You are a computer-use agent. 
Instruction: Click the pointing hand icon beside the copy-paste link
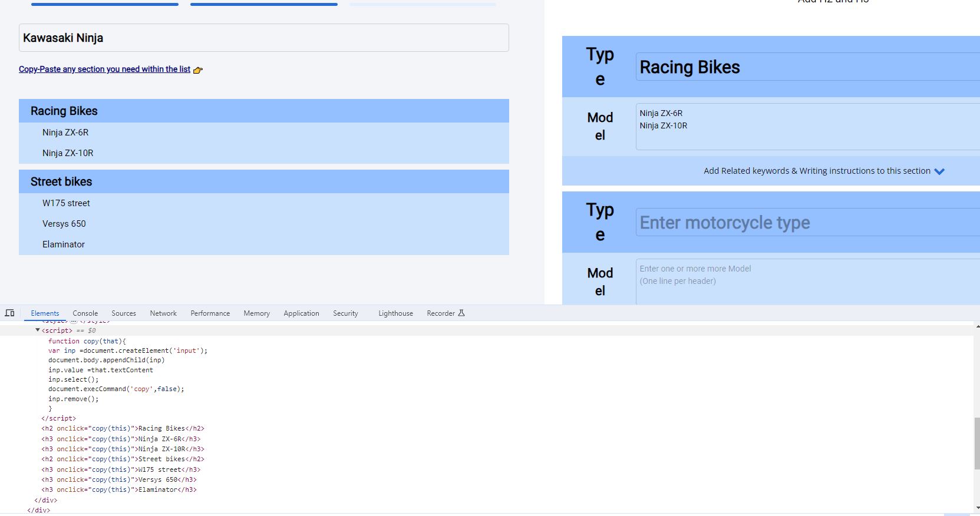(x=198, y=70)
